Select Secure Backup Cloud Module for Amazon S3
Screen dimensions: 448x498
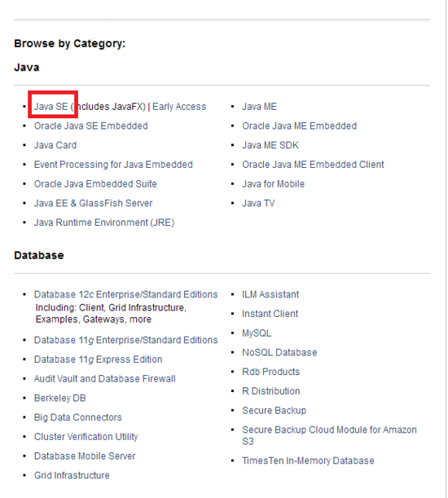click(329, 435)
